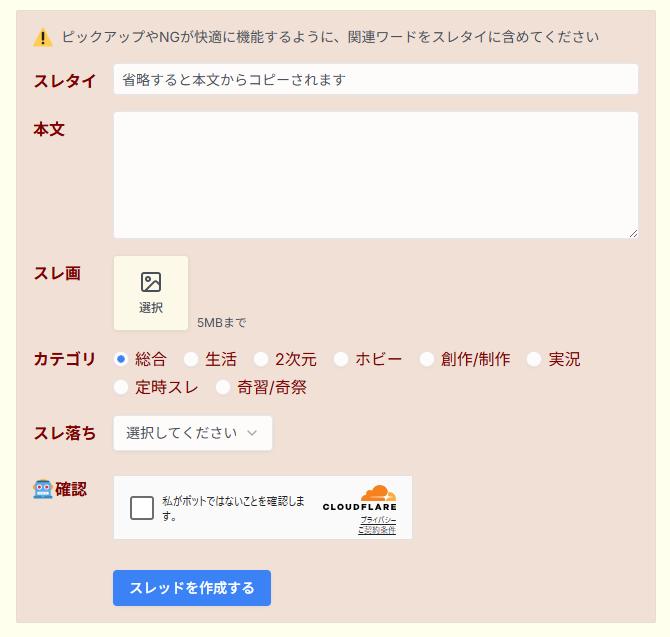Focus the スレタイ title input field
The height and width of the screenshot is (637, 670).
click(375, 79)
